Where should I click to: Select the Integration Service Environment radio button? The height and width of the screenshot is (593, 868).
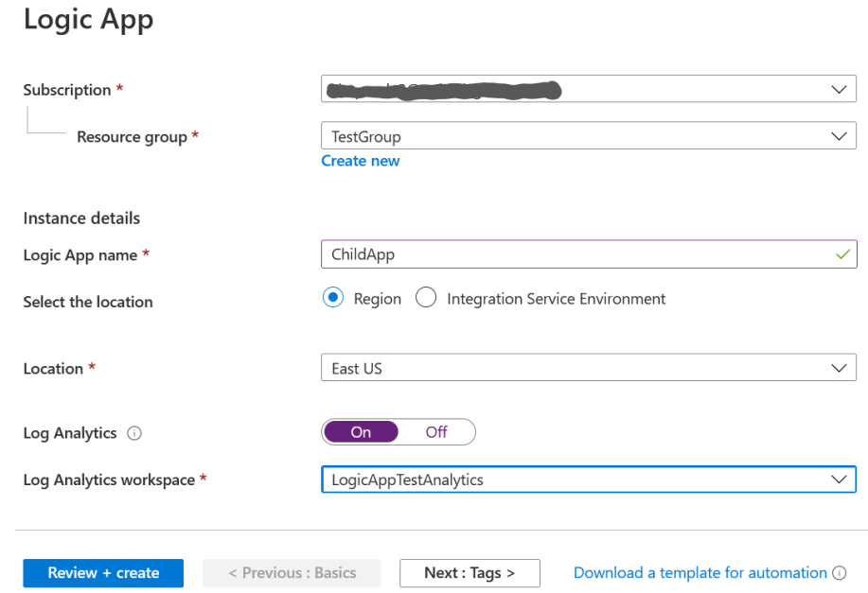[x=426, y=297]
